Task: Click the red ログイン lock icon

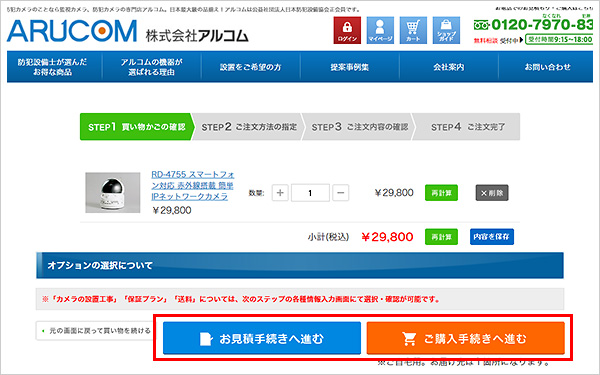Action: [347, 30]
